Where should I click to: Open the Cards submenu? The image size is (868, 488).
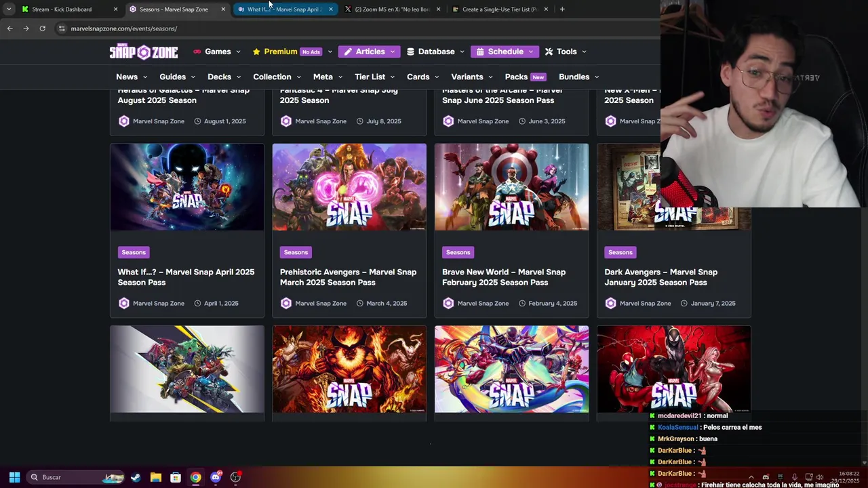(x=423, y=77)
